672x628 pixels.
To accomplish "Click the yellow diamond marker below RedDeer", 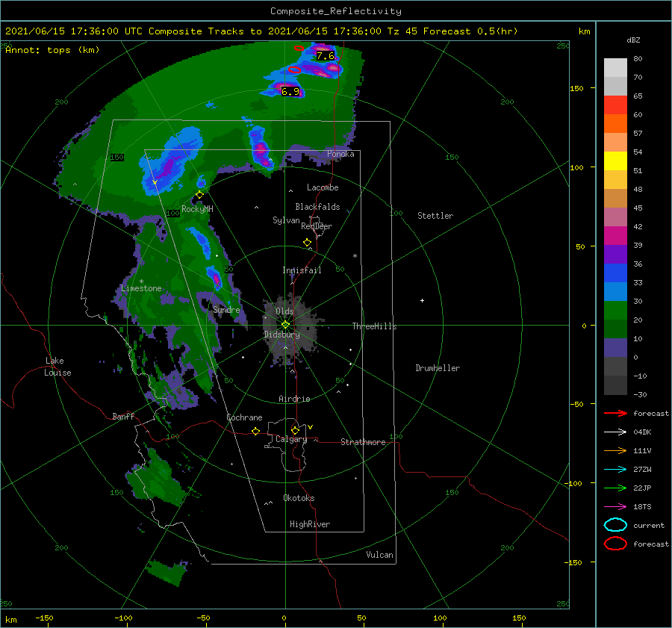I will click(307, 243).
